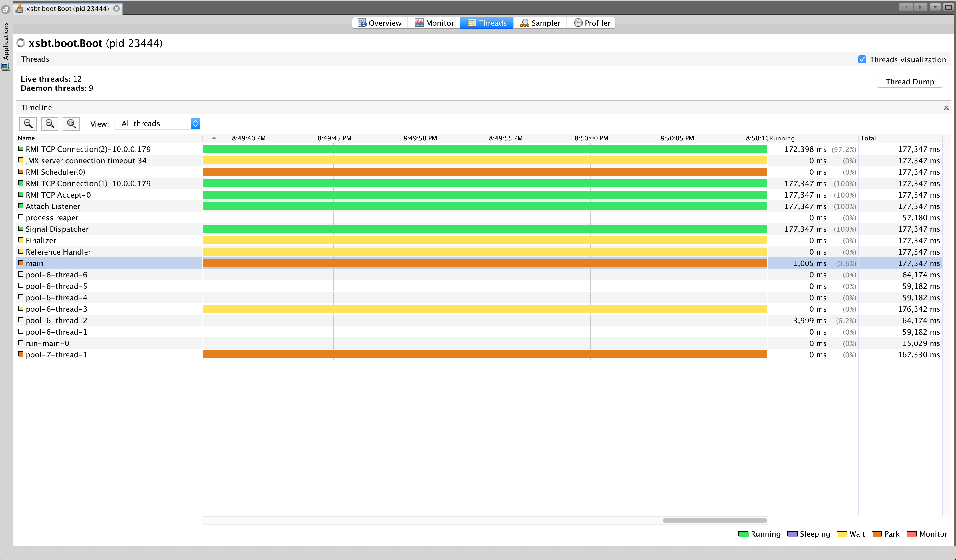956x560 pixels.
Task: Maximize the document window icon
Action: point(948,7)
